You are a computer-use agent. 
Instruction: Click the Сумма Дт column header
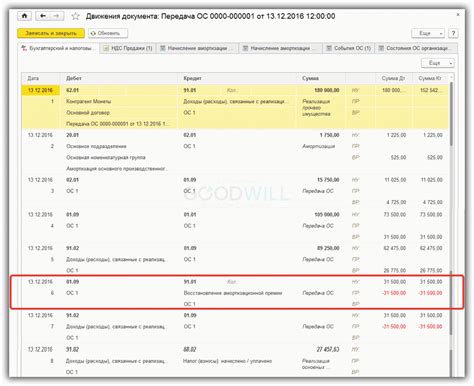394,78
